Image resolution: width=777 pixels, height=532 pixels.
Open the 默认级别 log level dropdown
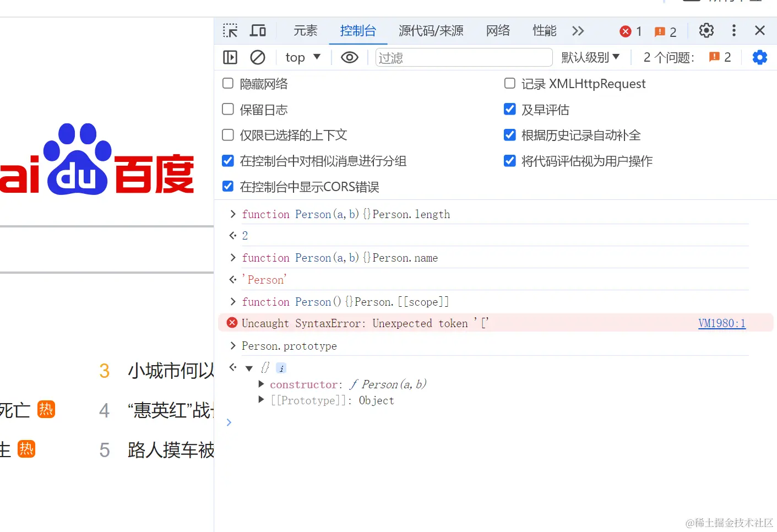590,57
